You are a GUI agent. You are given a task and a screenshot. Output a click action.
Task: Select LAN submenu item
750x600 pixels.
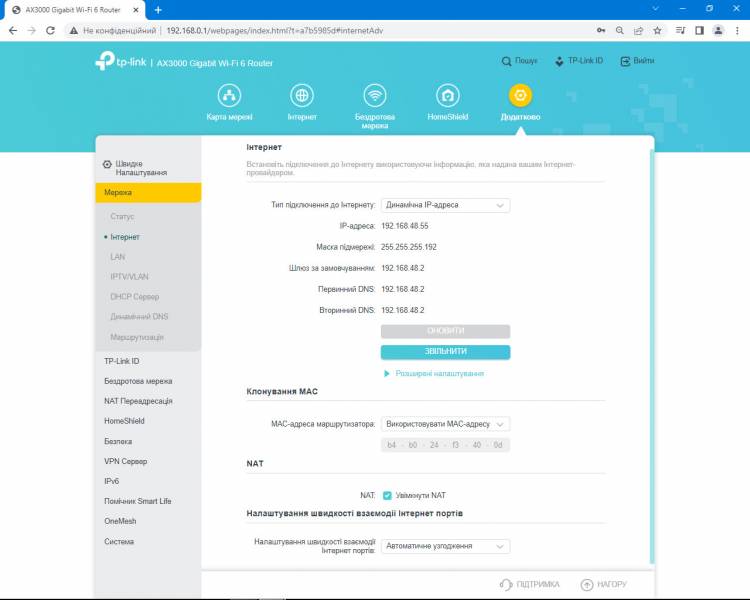(x=118, y=257)
